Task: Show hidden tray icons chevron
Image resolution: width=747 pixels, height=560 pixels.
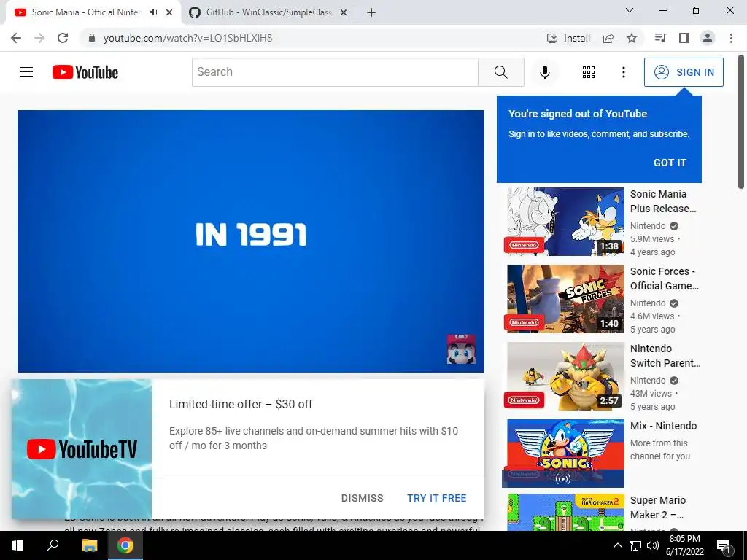Action: 617,545
